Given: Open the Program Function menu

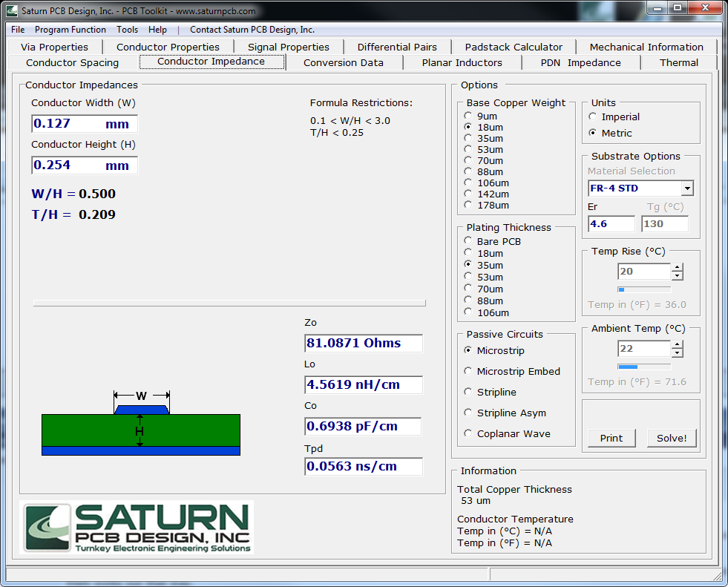Looking at the screenshot, I should tap(70, 30).
